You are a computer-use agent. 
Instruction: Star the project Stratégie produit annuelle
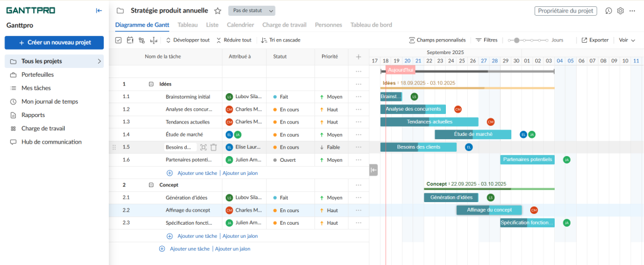click(x=218, y=11)
